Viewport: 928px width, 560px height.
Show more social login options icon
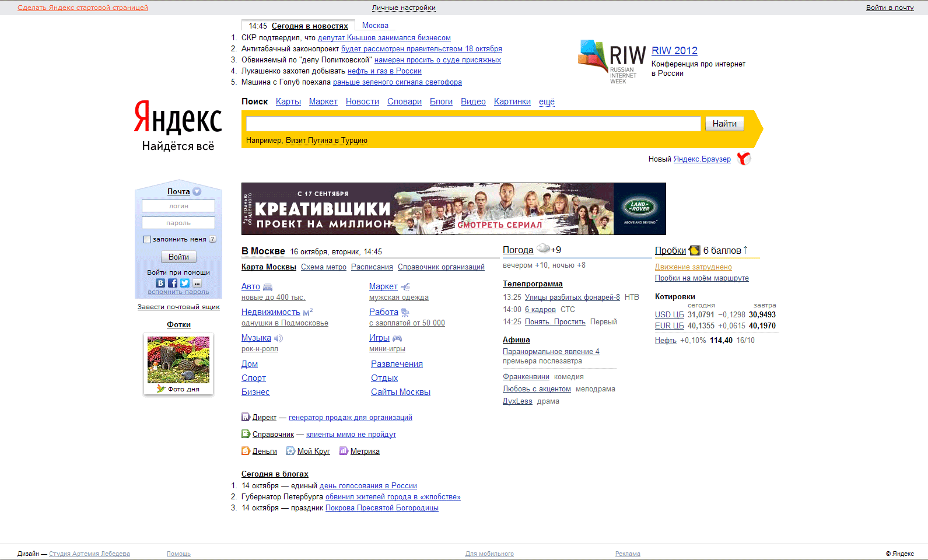(x=197, y=283)
